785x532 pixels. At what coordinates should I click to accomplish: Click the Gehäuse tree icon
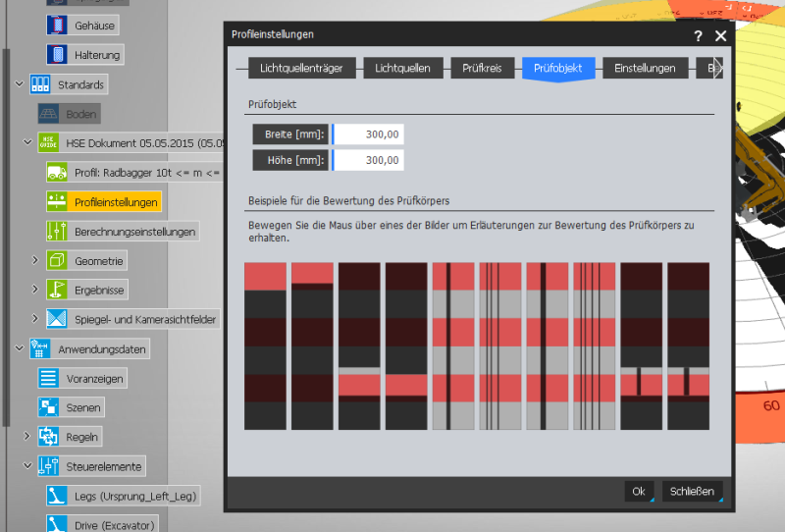pyautogui.click(x=57, y=26)
